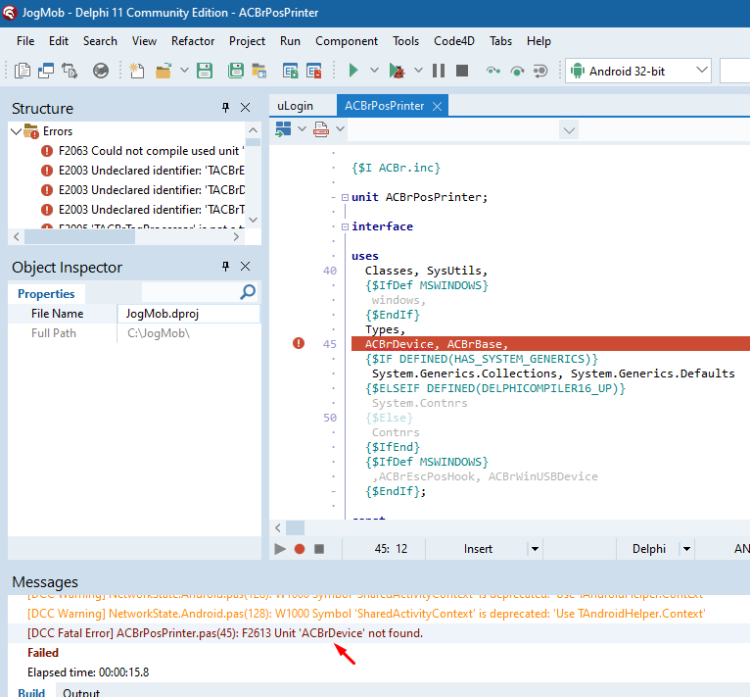Pause the program with the pause icon

(x=439, y=71)
